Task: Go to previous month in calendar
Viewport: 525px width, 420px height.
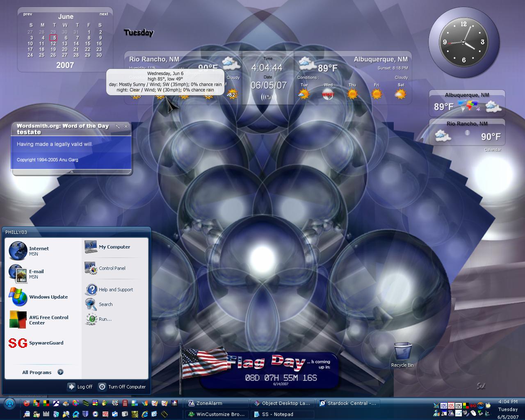Action: [x=27, y=14]
